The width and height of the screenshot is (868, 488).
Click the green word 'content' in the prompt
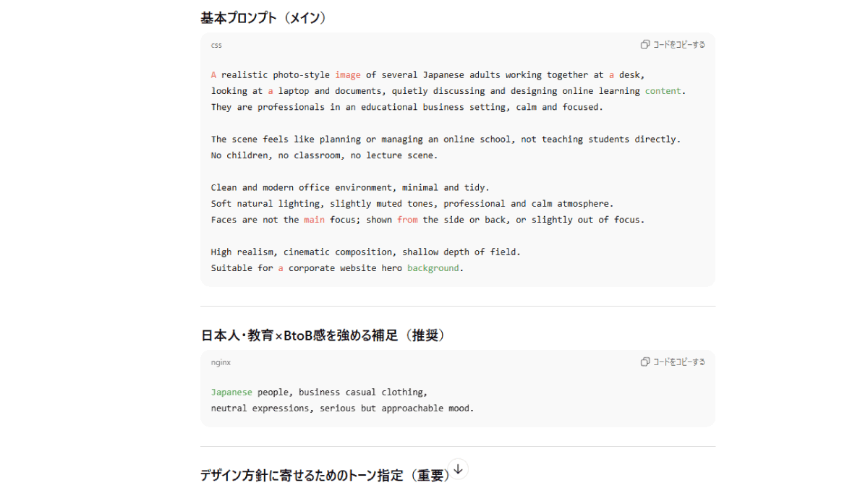663,91
